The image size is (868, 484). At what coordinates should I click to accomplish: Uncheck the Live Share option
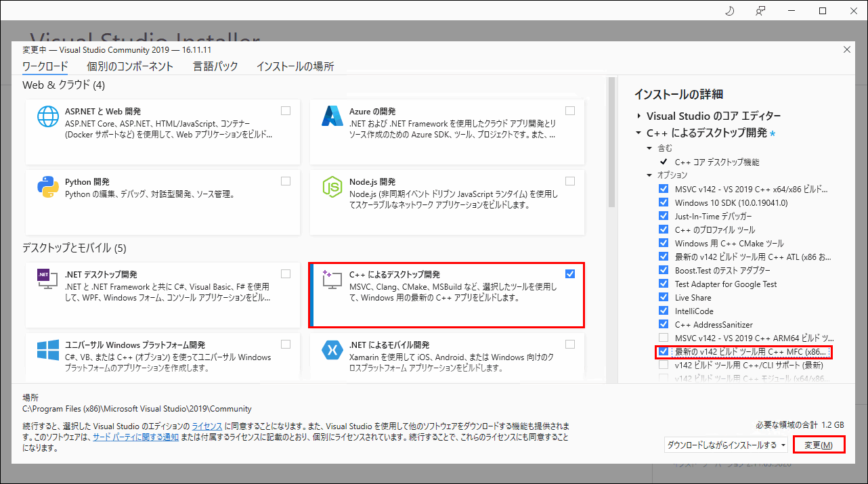tap(664, 297)
